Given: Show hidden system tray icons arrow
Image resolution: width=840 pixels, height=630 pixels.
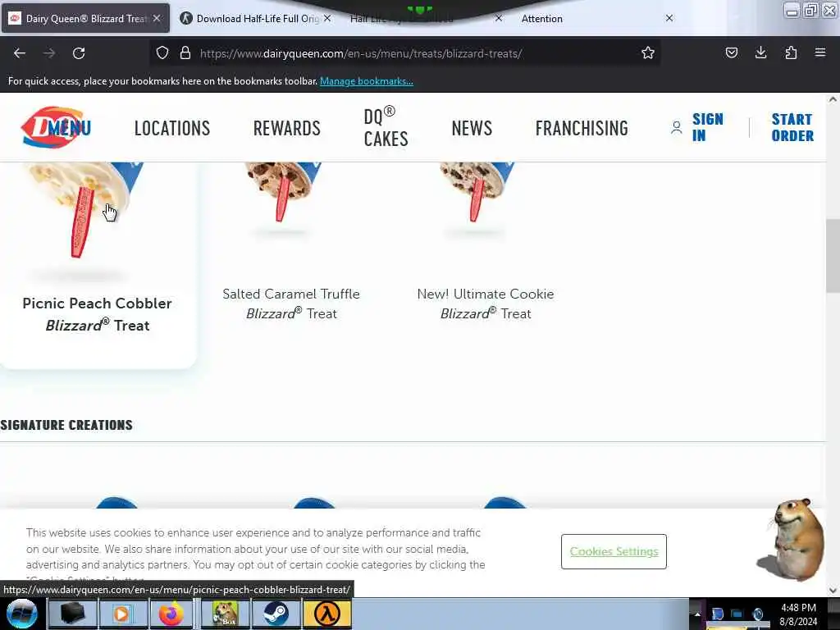Looking at the screenshot, I should pyautogui.click(x=697, y=614).
